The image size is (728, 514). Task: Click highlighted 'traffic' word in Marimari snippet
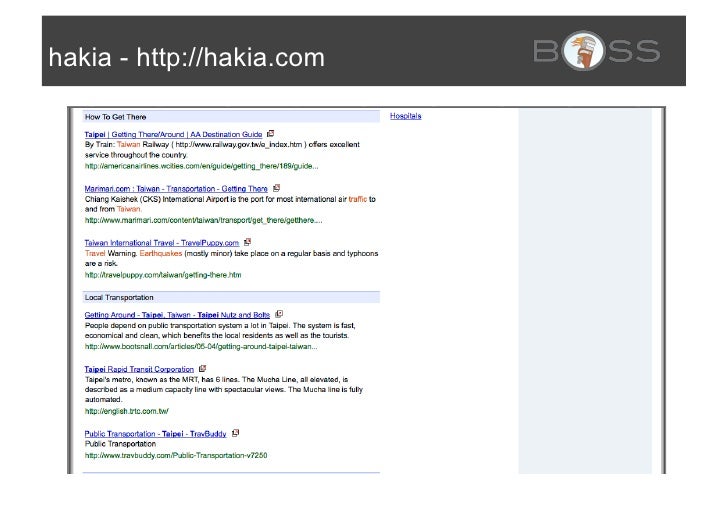tap(358, 199)
